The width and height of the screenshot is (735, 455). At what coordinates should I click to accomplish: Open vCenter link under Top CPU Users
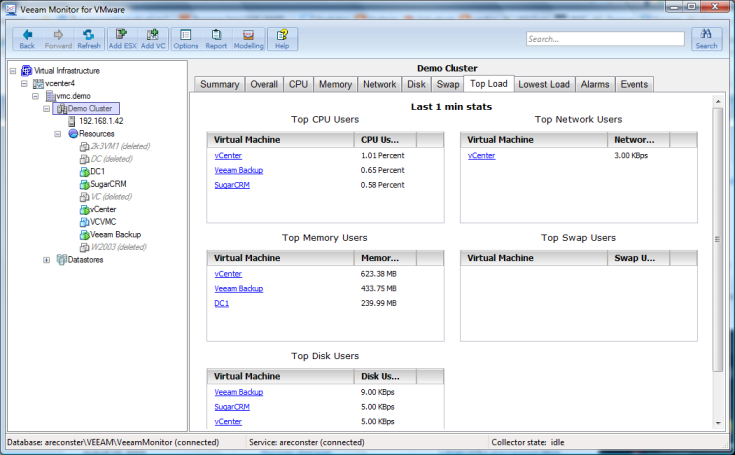click(x=228, y=156)
